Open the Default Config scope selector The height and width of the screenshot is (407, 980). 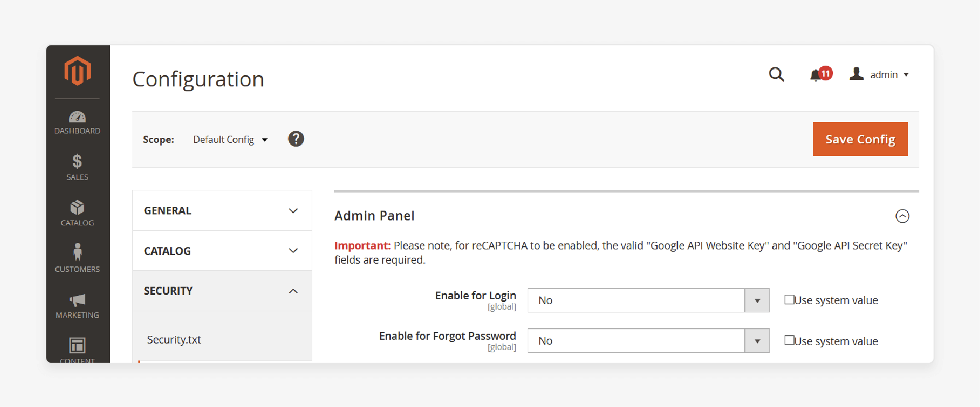(230, 139)
